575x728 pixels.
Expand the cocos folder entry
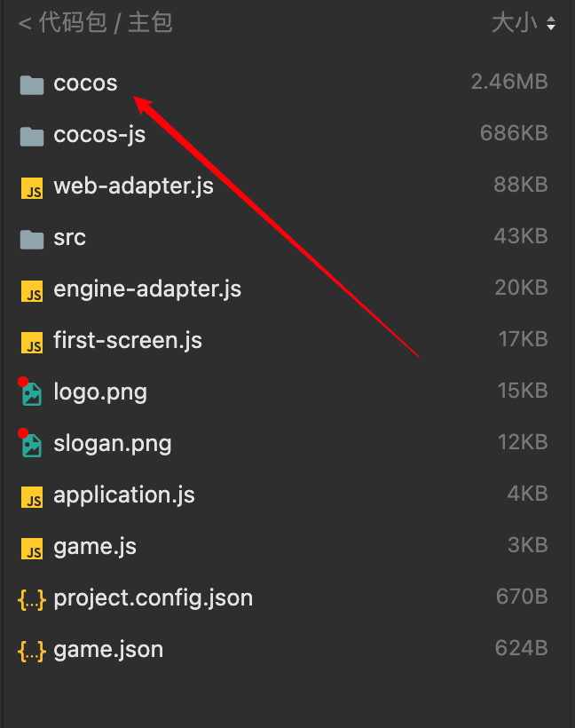click(85, 83)
